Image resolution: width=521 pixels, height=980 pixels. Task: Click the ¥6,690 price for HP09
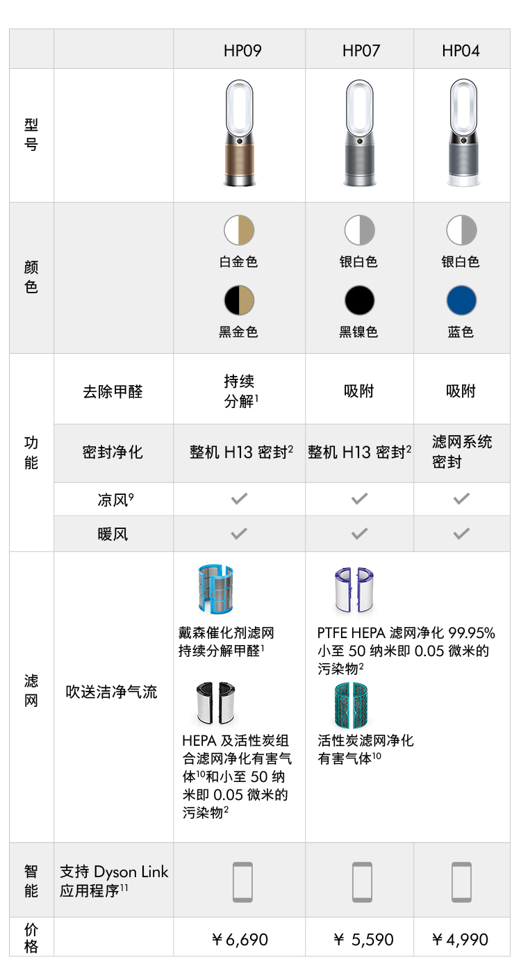coord(240,940)
